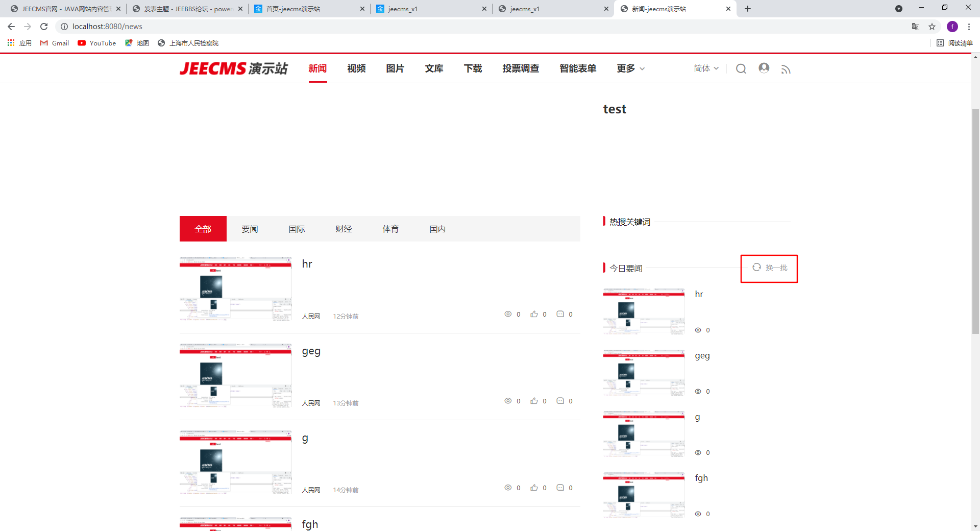This screenshot has width=980, height=531.
Task: Click the address bar showing localhost:8080/news
Action: (480, 27)
